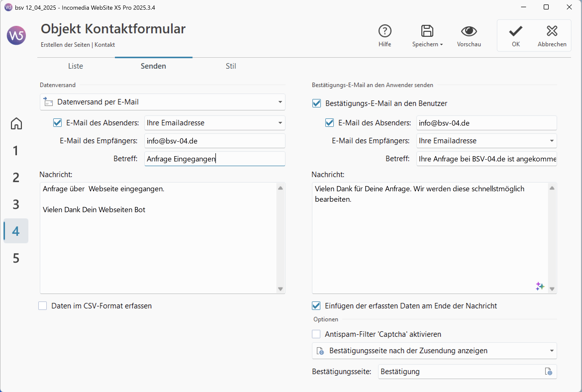Viewport: 582px width, 392px height.
Task: Click the Speichern save icon
Action: coord(427,31)
